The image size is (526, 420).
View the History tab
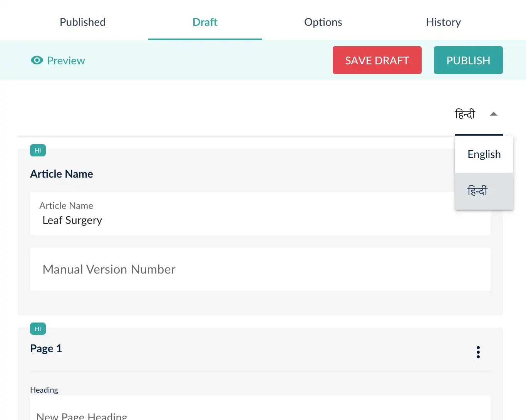443,22
